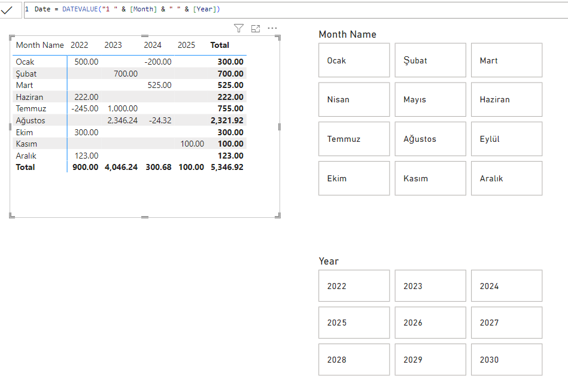Select the Temmuz row label in matrix
The image size is (568, 392).
pos(31,108)
